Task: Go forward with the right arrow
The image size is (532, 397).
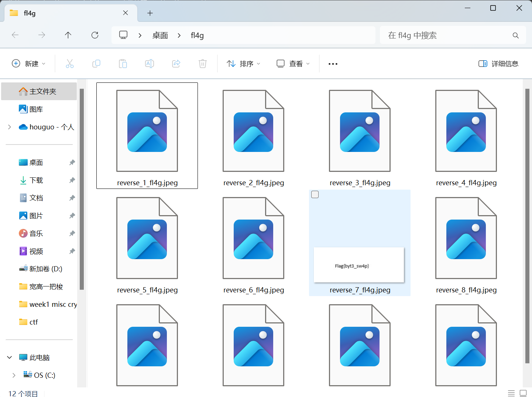Action: click(42, 35)
